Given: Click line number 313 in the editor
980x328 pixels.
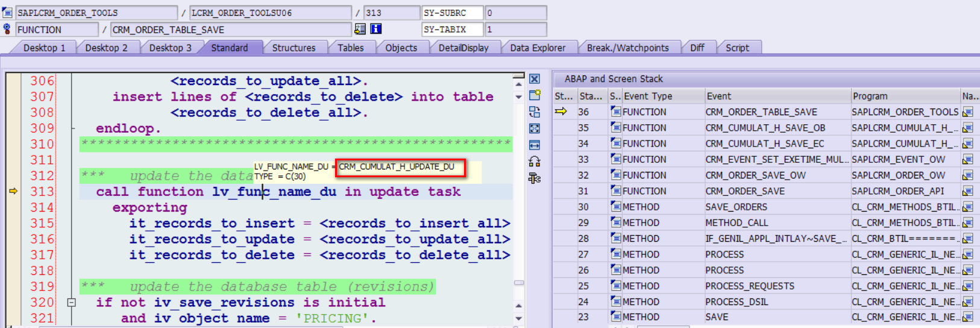Looking at the screenshot, I should pyautogui.click(x=42, y=192).
